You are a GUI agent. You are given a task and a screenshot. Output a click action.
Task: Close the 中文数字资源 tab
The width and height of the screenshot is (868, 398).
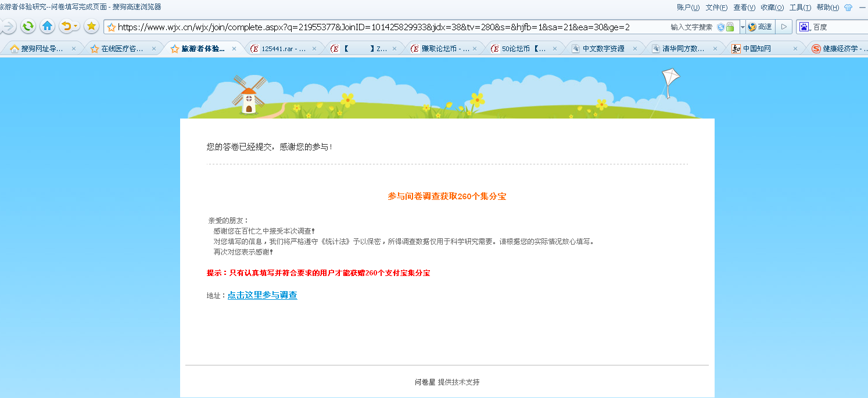click(635, 49)
